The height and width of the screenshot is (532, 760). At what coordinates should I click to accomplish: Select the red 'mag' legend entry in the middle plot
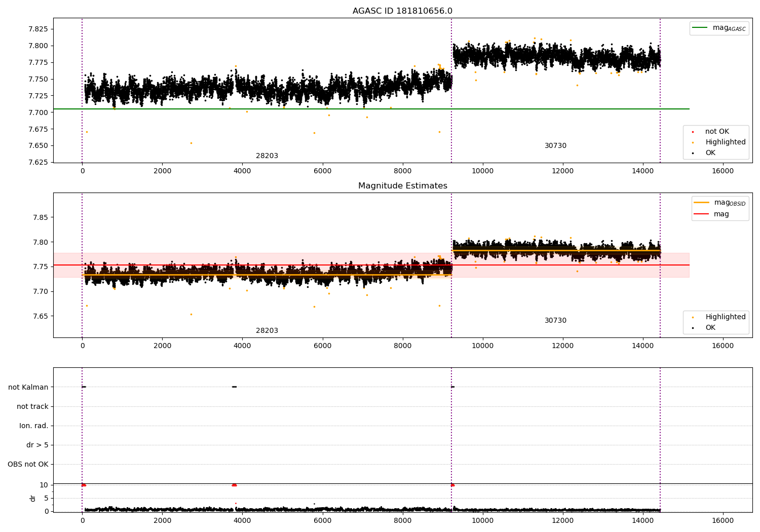coord(711,214)
